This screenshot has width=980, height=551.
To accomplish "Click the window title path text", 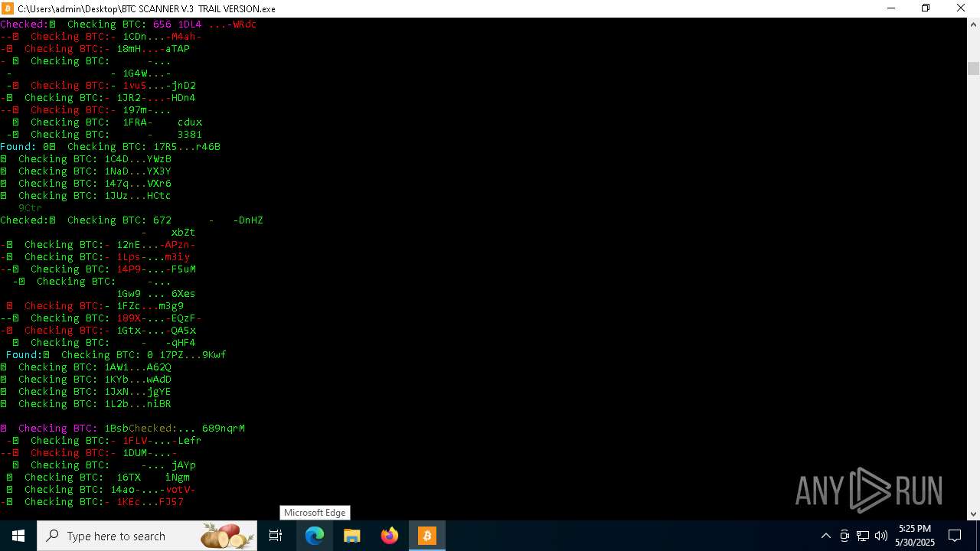I will 146,8.
